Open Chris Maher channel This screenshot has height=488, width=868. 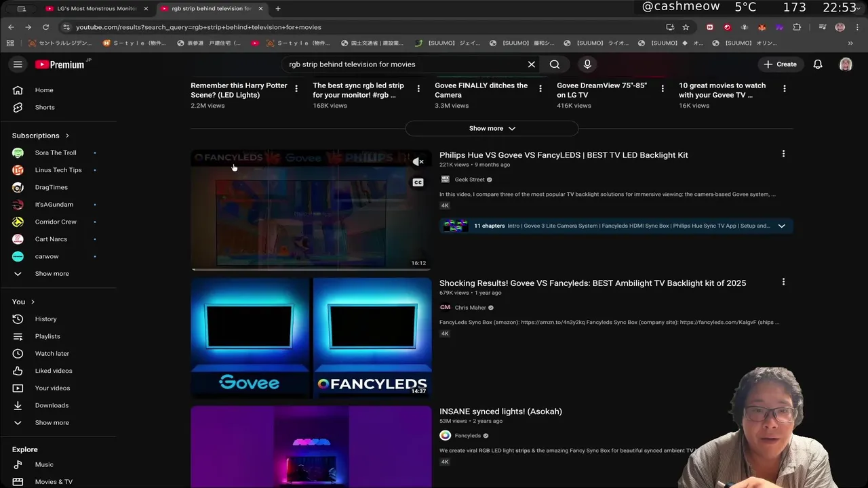pyautogui.click(x=470, y=308)
